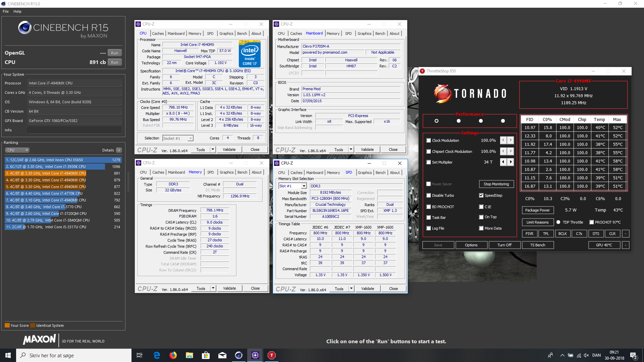The width and height of the screenshot is (644, 362).
Task: Enable the Clock Modulation checkbox
Action: pyautogui.click(x=428, y=140)
